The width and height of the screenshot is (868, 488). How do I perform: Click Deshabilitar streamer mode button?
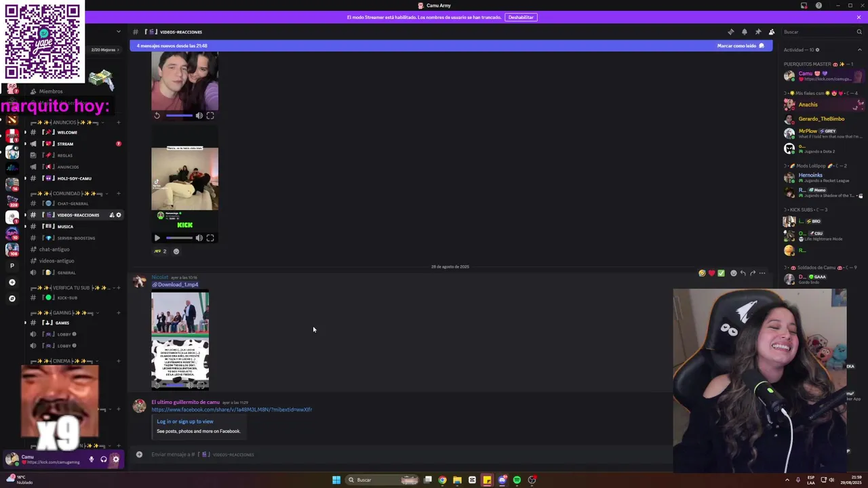521,17
